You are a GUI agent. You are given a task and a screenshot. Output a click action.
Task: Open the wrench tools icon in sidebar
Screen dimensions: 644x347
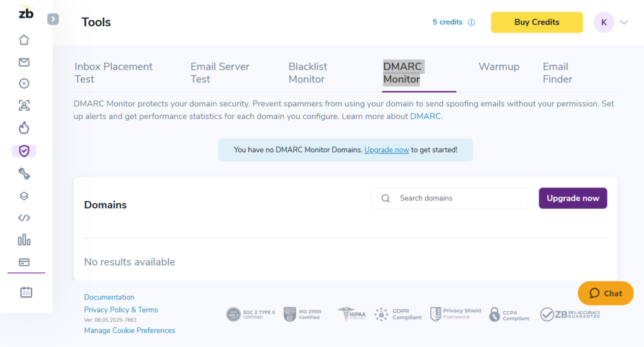pos(25,173)
